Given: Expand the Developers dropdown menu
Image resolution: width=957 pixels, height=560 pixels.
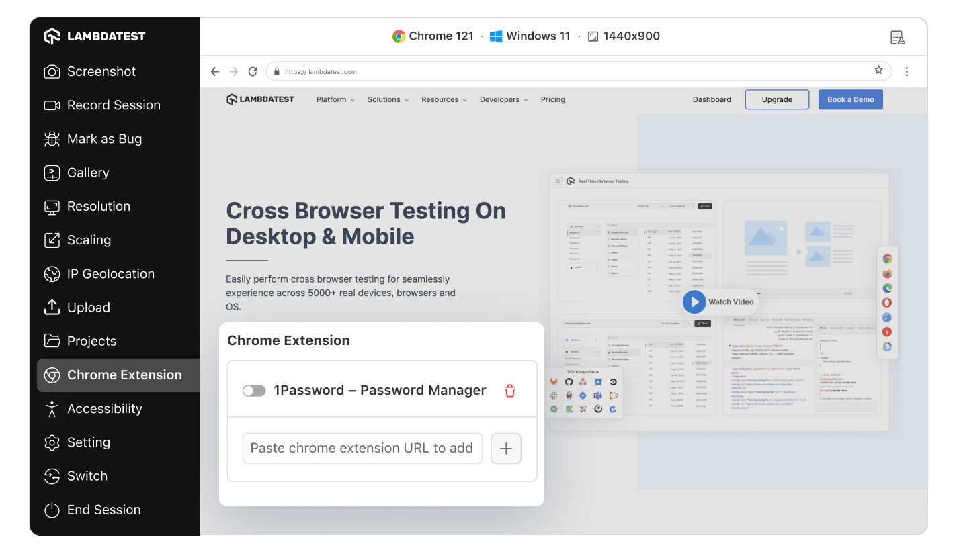Looking at the screenshot, I should [503, 99].
